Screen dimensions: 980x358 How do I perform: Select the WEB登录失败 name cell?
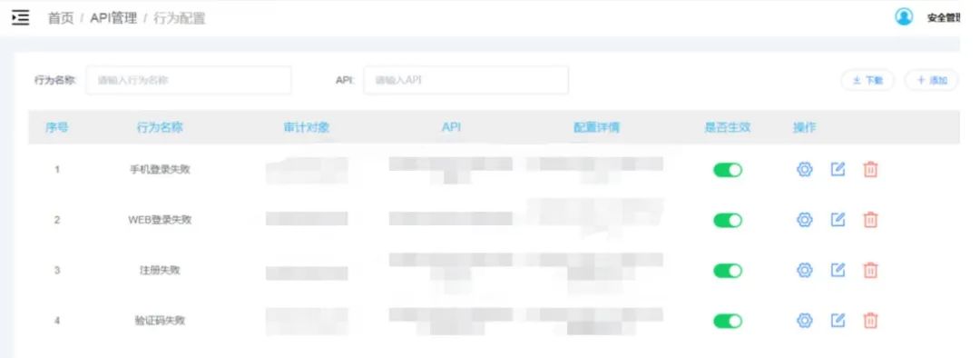click(x=160, y=220)
